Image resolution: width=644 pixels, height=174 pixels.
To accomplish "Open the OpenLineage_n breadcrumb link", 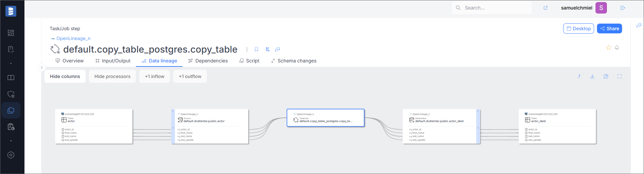I will [x=73, y=38].
